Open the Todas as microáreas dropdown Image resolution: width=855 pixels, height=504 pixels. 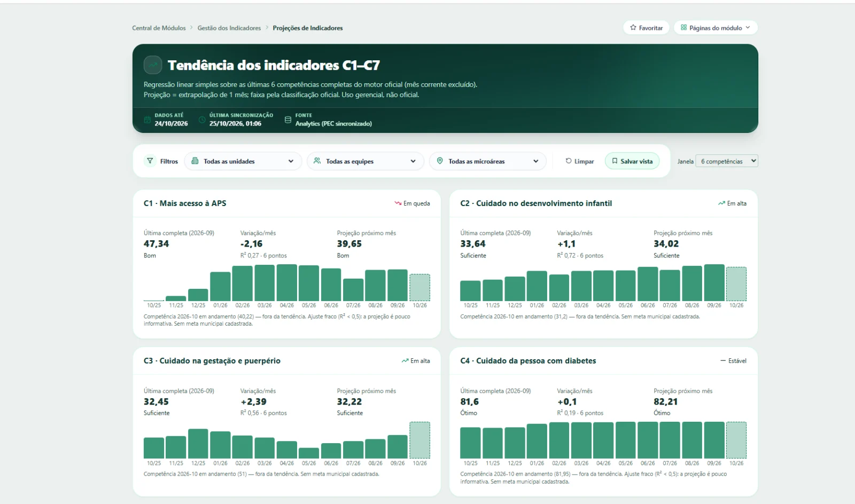pyautogui.click(x=488, y=161)
